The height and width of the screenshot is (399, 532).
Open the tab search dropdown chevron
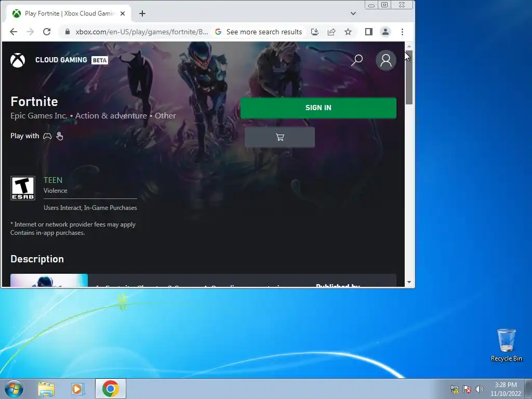353,14
